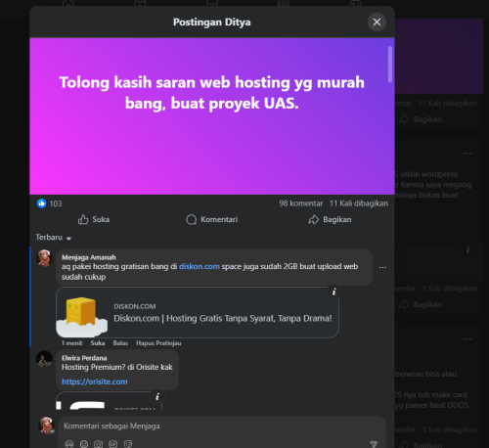Click the info icon on the Orisite preview

157,397
